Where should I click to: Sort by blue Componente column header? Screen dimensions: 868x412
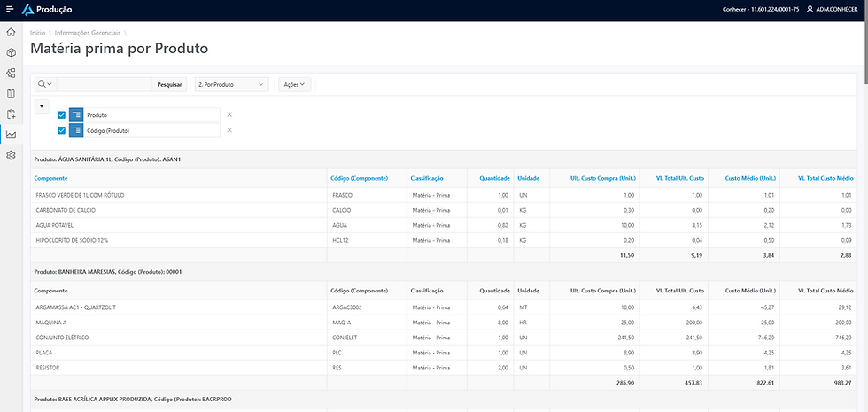tap(51, 178)
